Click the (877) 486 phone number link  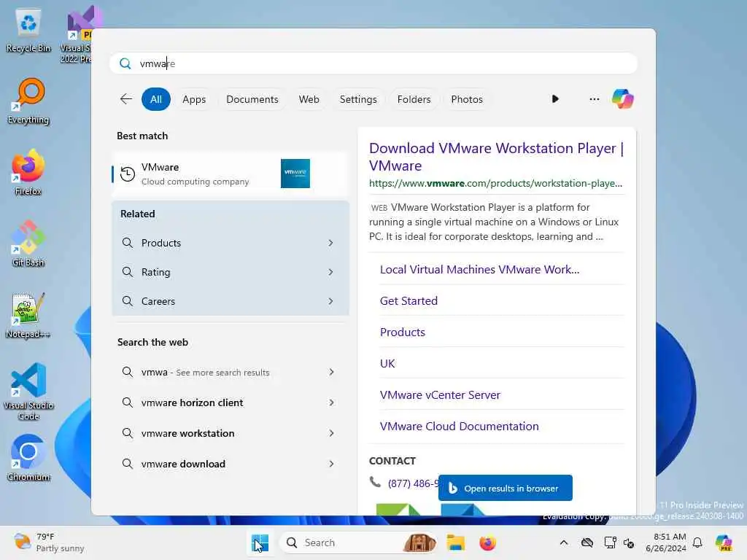(413, 483)
